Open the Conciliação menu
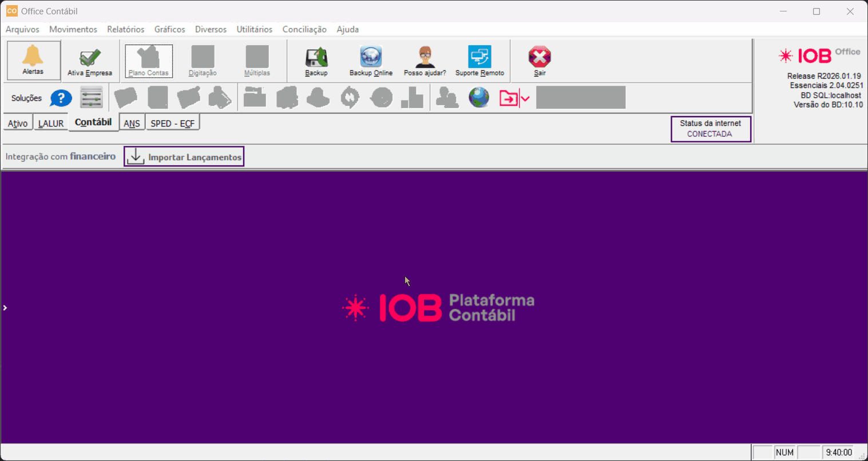Image resolution: width=868 pixels, height=461 pixels. click(x=304, y=29)
